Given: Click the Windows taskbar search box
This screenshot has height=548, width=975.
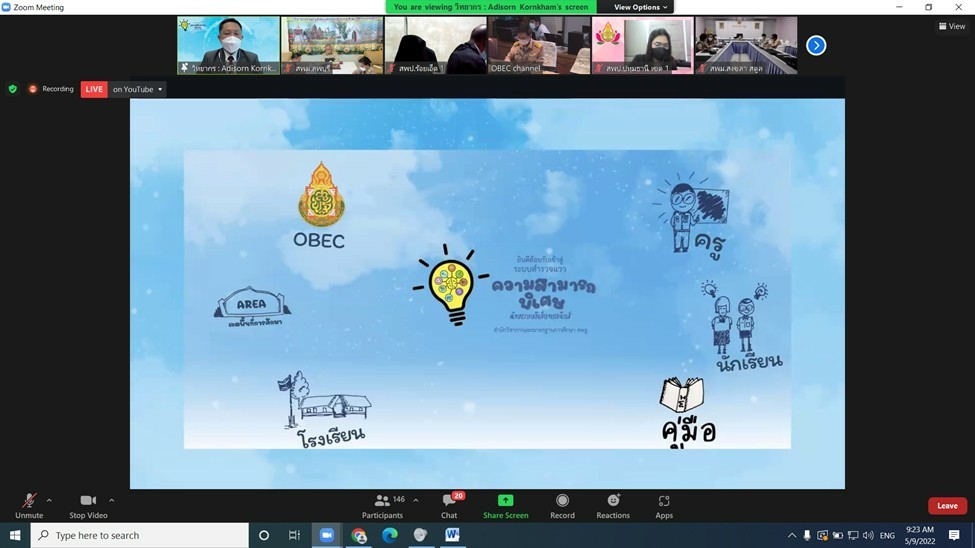Looking at the screenshot, I should (139, 535).
